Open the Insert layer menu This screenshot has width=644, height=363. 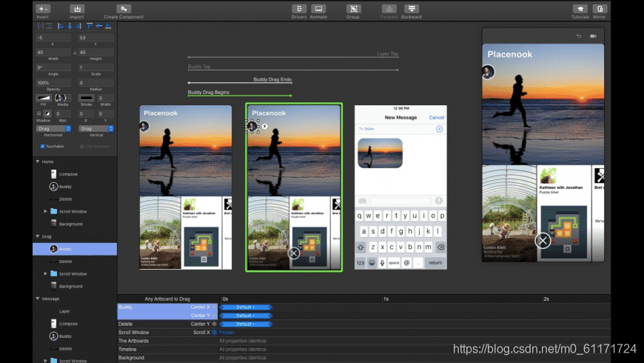click(43, 9)
